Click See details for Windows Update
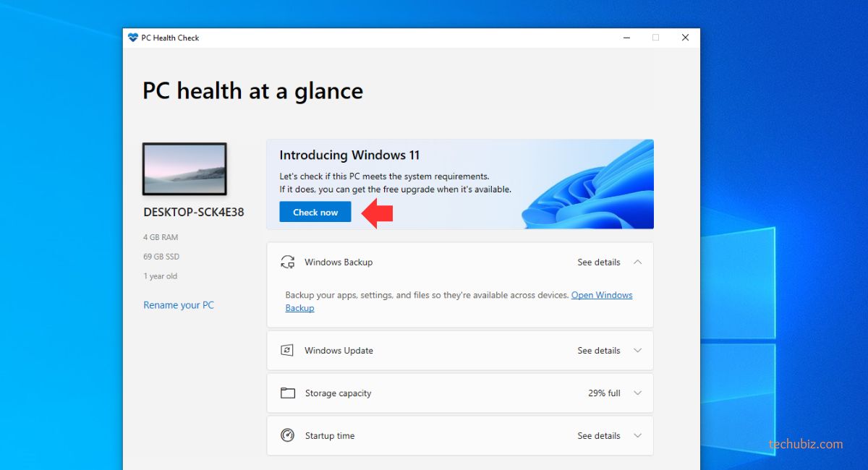 (598, 351)
